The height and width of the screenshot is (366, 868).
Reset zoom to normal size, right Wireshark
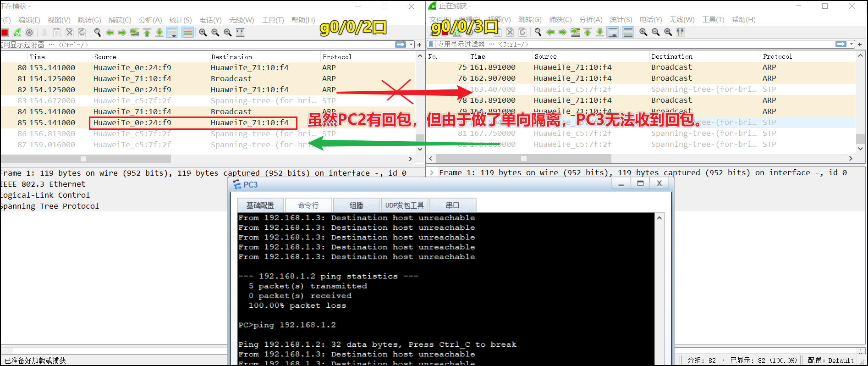(x=668, y=32)
